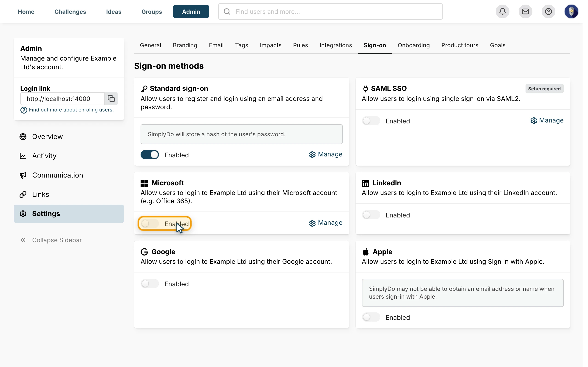The image size is (588, 367).
Task: Click the Overview globe icon in sidebar
Action: (x=23, y=137)
